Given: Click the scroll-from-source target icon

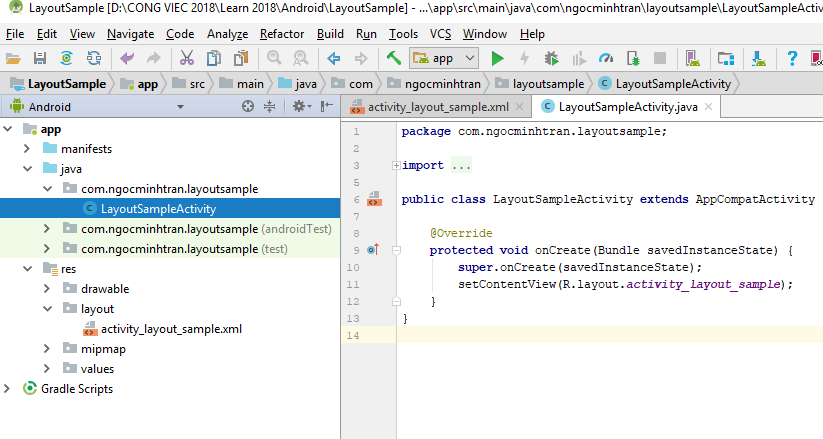Looking at the screenshot, I should click(249, 106).
